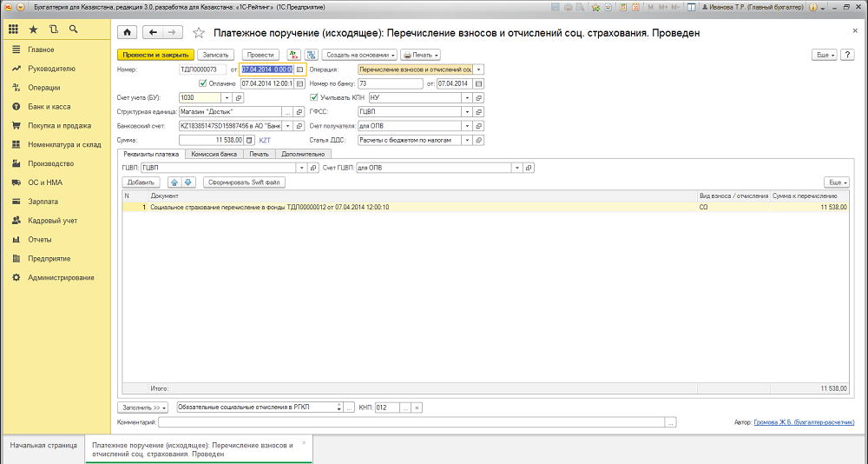Expand Счет ГЦВП dropdown arrow
The width and height of the screenshot is (868, 464).
tap(517, 168)
